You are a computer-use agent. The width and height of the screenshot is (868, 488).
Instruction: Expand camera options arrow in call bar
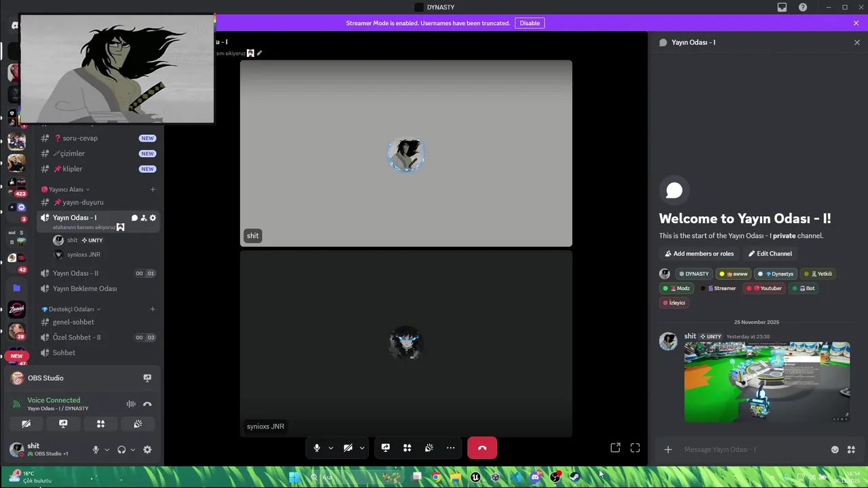point(362,448)
